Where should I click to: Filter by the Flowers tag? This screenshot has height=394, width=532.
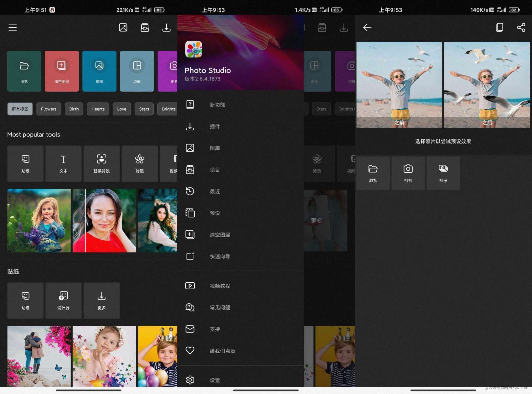(49, 109)
